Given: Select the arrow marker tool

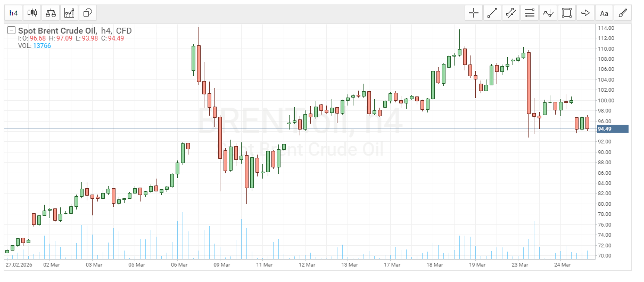Looking at the screenshot, I should tap(585, 13).
